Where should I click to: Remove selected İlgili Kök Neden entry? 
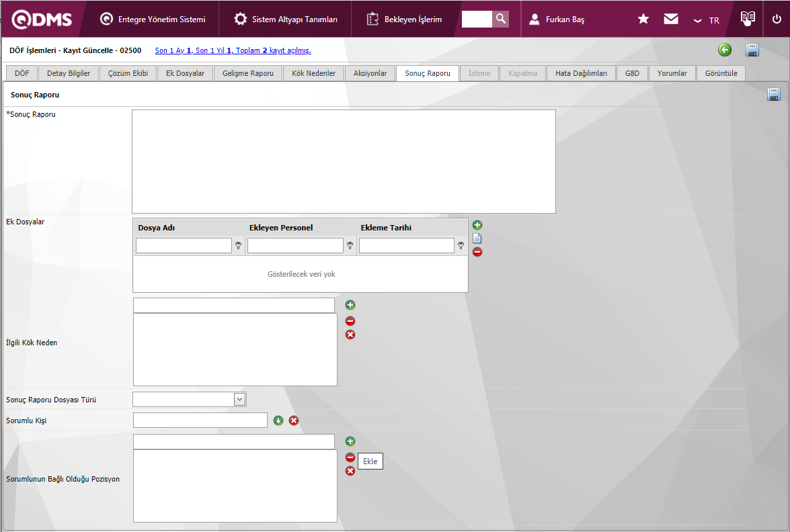[x=350, y=321]
